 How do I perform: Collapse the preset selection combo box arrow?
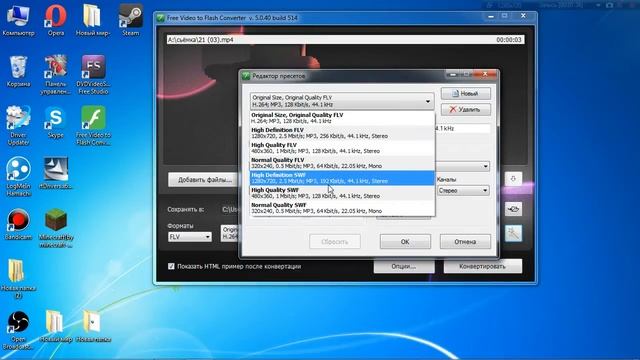(427, 101)
